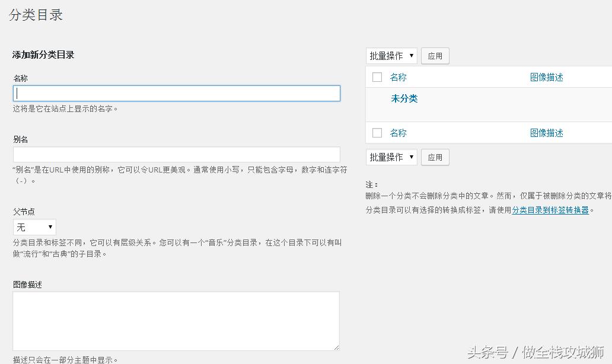Screen dimensions: 612x364
Task: Open the bottom 批量操作 bulk actions dropdown
Action: coord(391,157)
